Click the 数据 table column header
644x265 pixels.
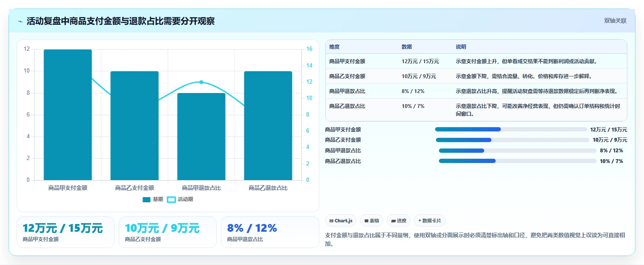[407, 47]
